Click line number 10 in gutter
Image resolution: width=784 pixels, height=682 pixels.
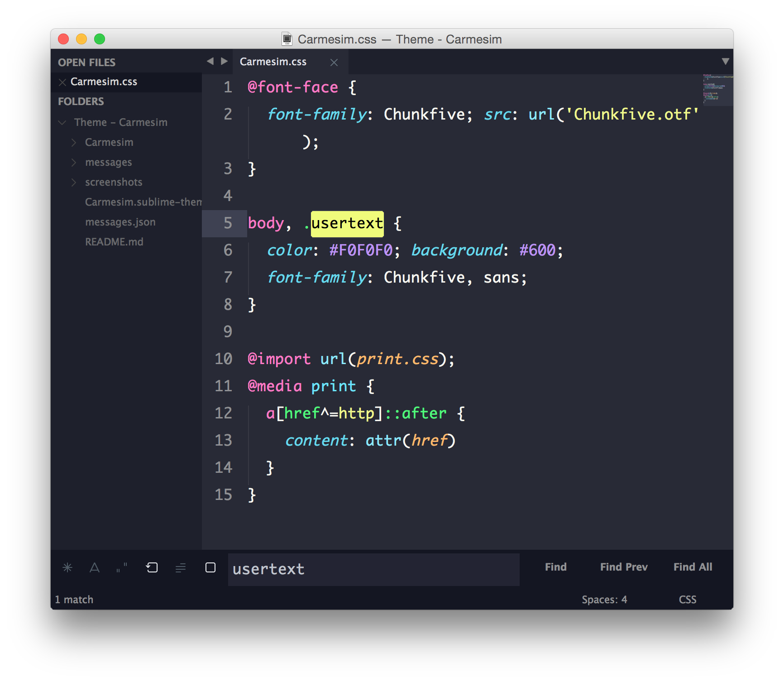click(223, 359)
